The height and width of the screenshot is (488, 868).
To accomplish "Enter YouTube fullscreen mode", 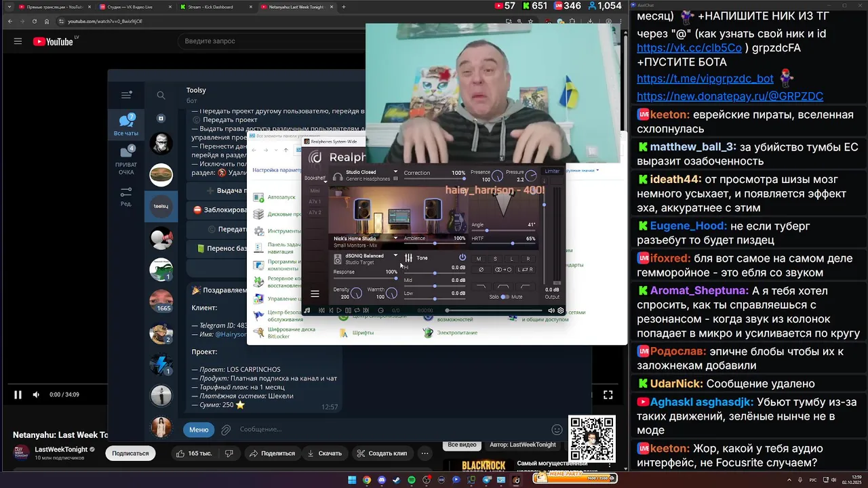I will point(608,394).
